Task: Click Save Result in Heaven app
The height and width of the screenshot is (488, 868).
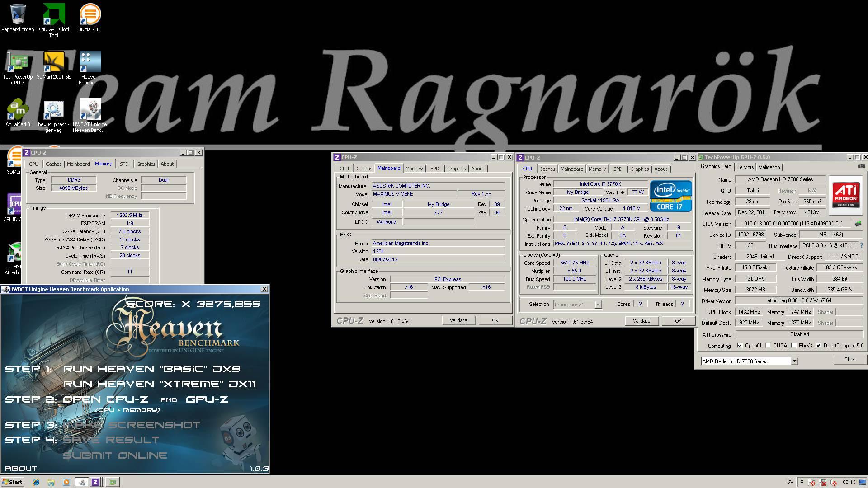Action: point(111,440)
